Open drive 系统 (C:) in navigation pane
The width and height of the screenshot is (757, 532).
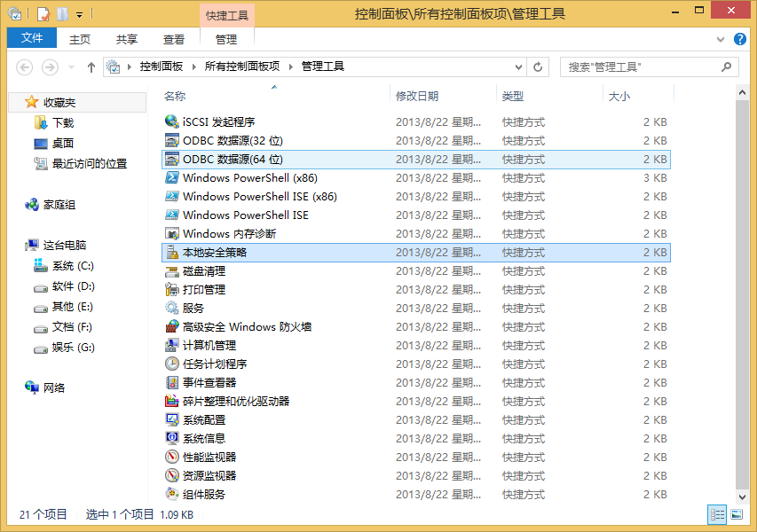[73, 266]
